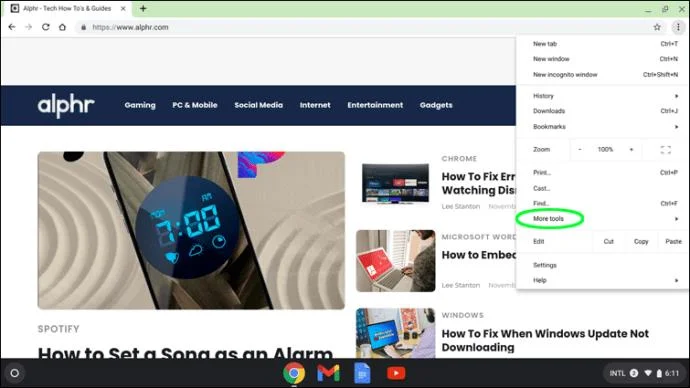Screen dimensions: 690x388
Task: Open Settings from the Chrome menu
Action: pyautogui.click(x=602, y=265)
